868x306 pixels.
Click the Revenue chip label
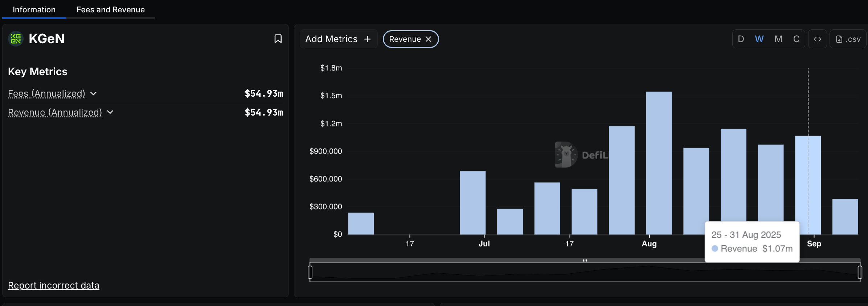tap(405, 39)
